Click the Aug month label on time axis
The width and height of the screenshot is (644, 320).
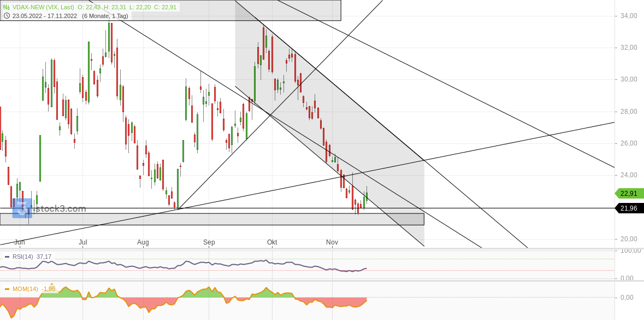[143, 242]
